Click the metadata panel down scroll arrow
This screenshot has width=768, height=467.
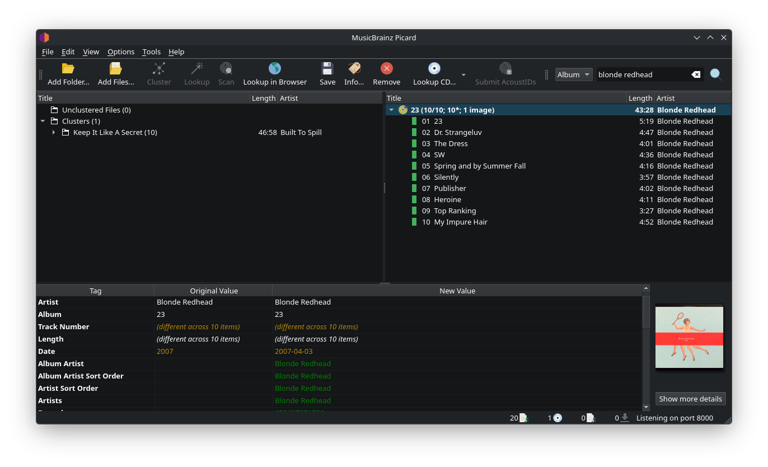646,407
